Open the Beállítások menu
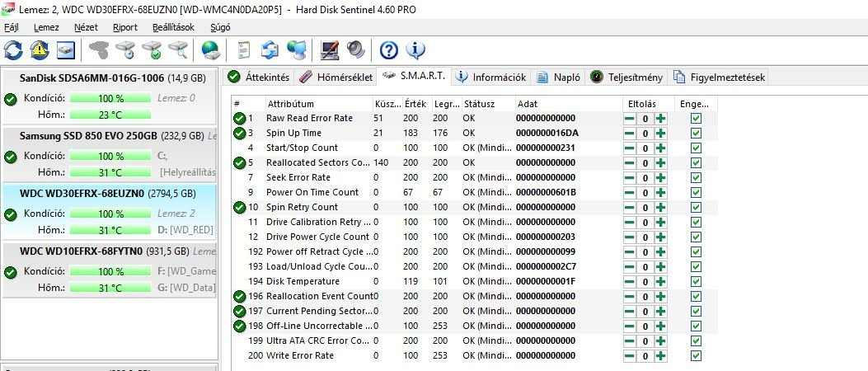The height and width of the screenshot is (371, 868). point(174,27)
